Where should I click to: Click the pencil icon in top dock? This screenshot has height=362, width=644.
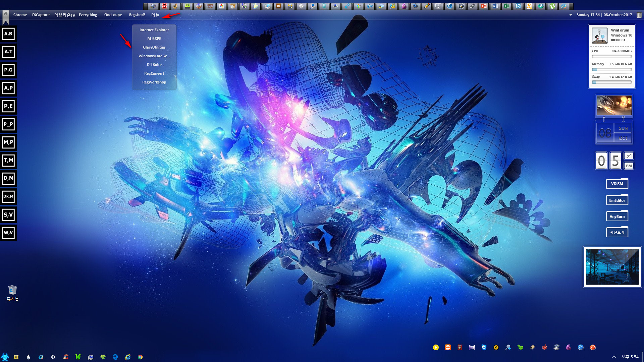[427, 6]
